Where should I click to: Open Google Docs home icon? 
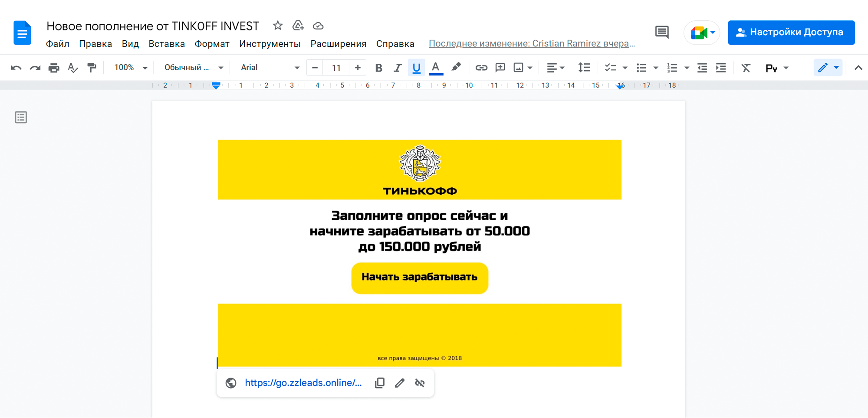click(22, 33)
